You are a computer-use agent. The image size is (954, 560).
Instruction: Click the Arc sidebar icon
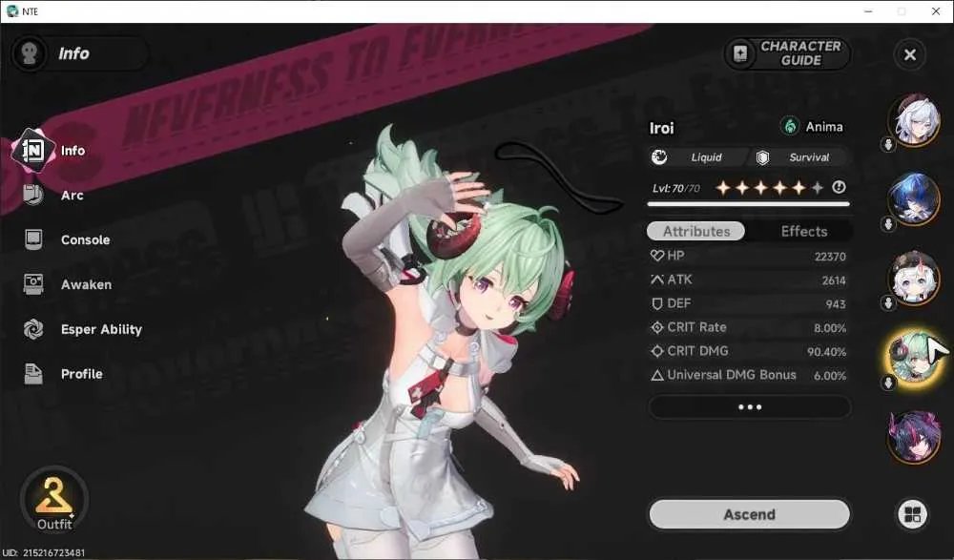(33, 195)
